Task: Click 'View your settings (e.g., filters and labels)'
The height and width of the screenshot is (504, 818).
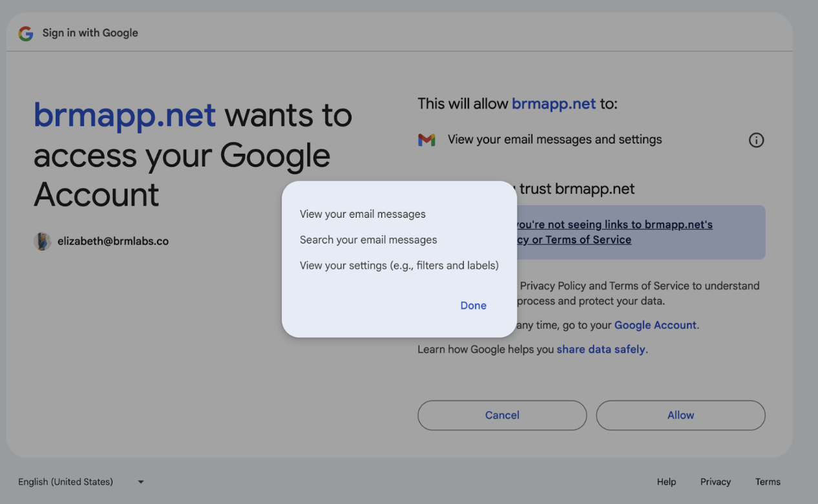Action: tap(399, 266)
